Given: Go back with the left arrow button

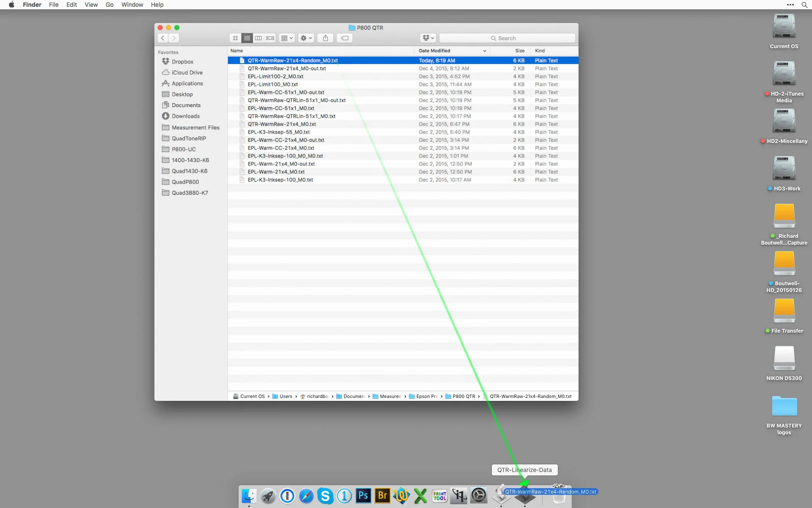Looking at the screenshot, I should (x=163, y=38).
